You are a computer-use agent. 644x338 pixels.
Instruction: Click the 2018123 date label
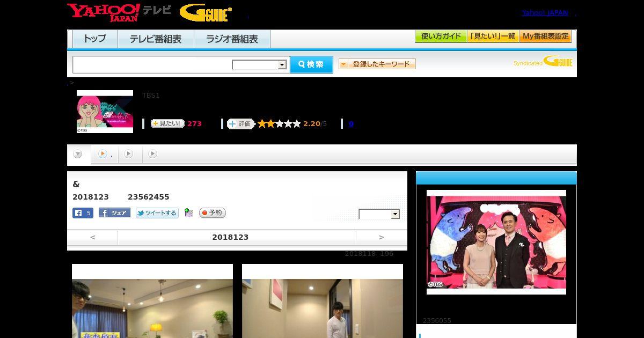point(230,237)
